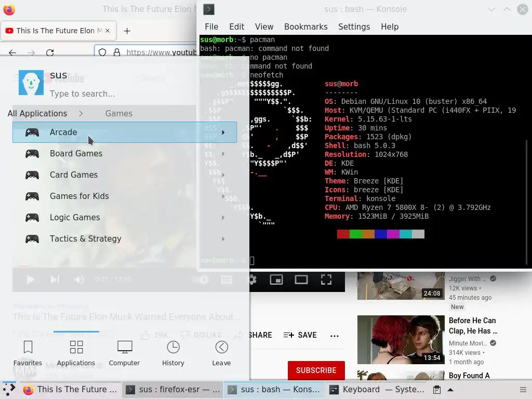Select the This Is The Future tab
The image size is (532, 399).
59,31
